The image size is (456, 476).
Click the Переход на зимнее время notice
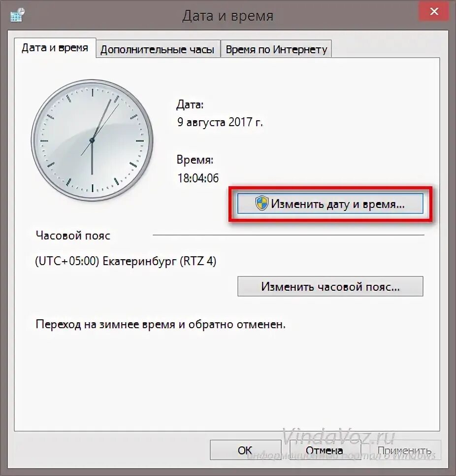[x=161, y=325]
